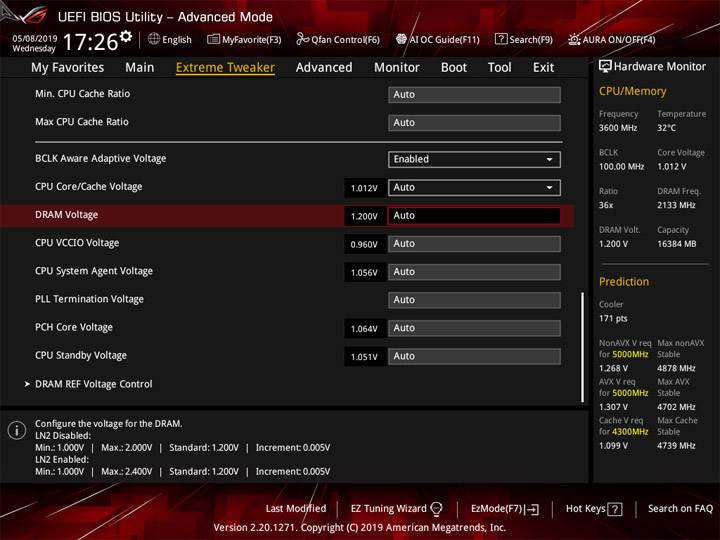The width and height of the screenshot is (720, 540).
Task: Click 2133 MHz DRAM Freq. value
Action: tap(676, 205)
